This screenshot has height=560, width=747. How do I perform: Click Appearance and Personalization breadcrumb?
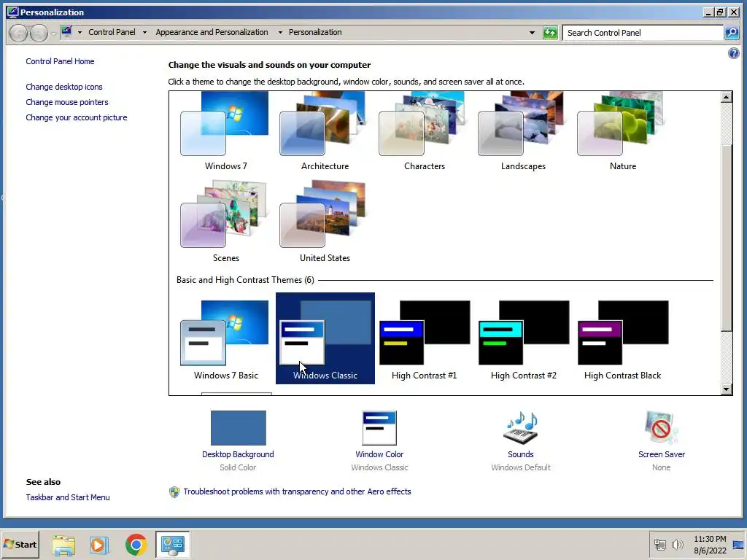point(212,32)
